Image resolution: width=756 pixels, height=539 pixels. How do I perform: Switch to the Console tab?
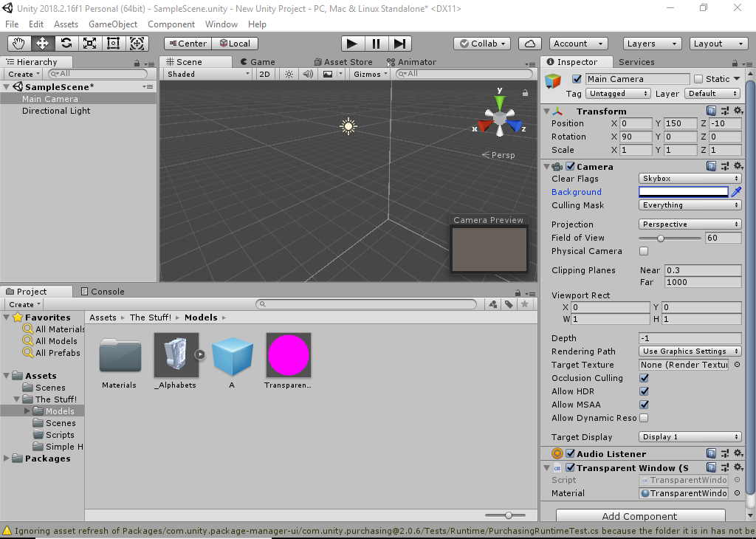click(x=103, y=291)
